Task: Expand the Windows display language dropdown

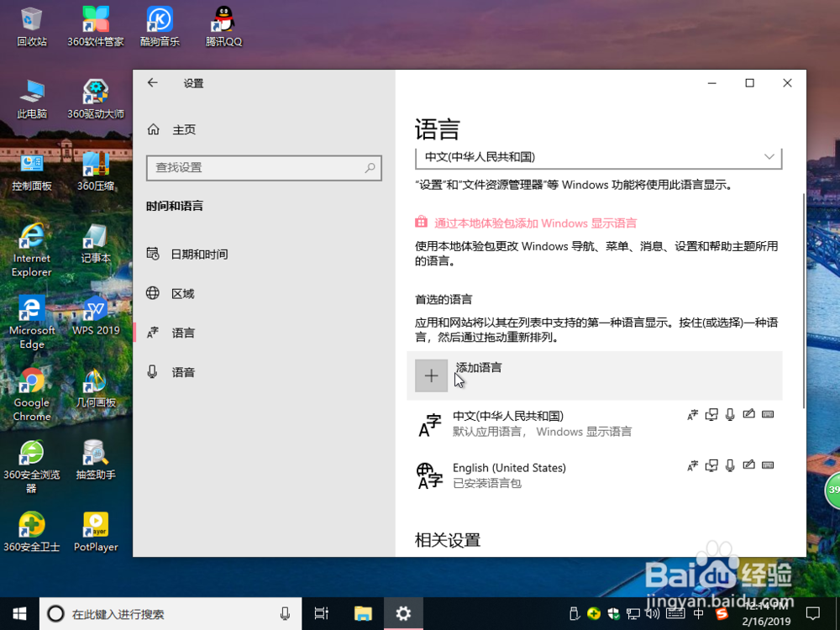Action: (598, 158)
